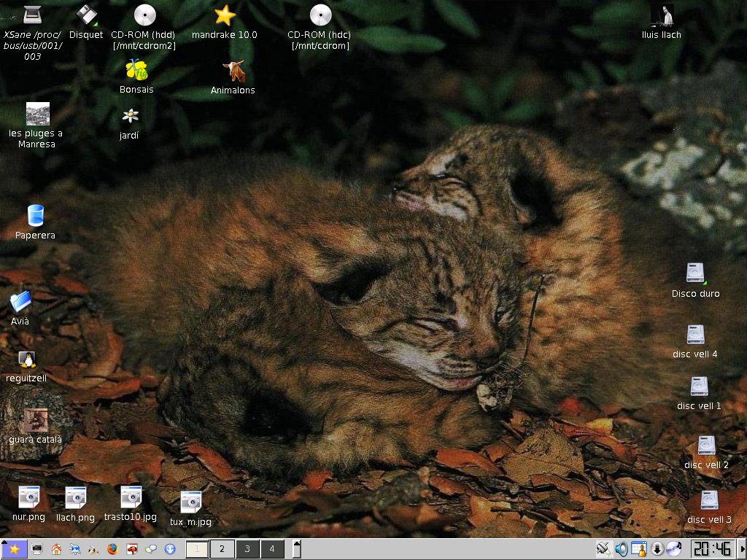Open the volume speaker tray icon
The width and height of the screenshot is (747, 560).
pos(622,549)
